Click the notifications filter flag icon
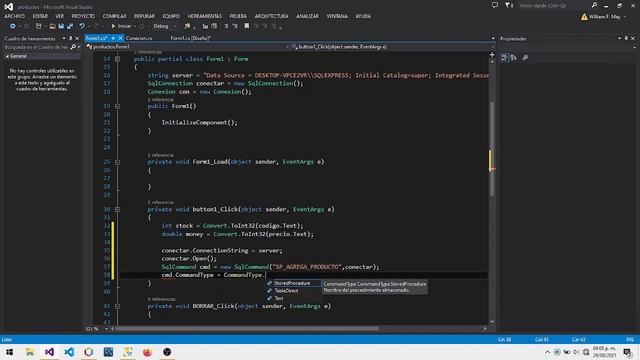 (508, 5)
